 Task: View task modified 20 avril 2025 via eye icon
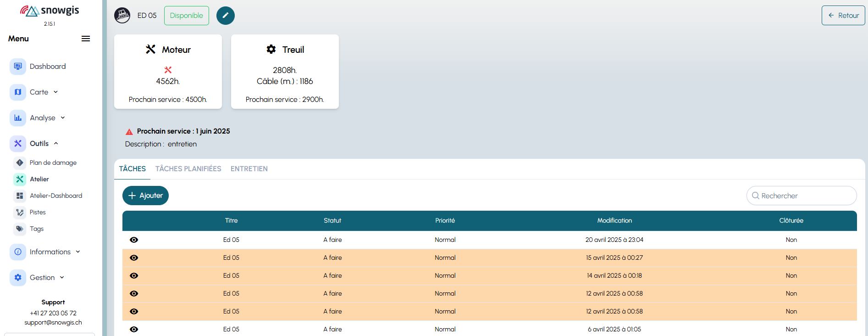pyautogui.click(x=134, y=240)
